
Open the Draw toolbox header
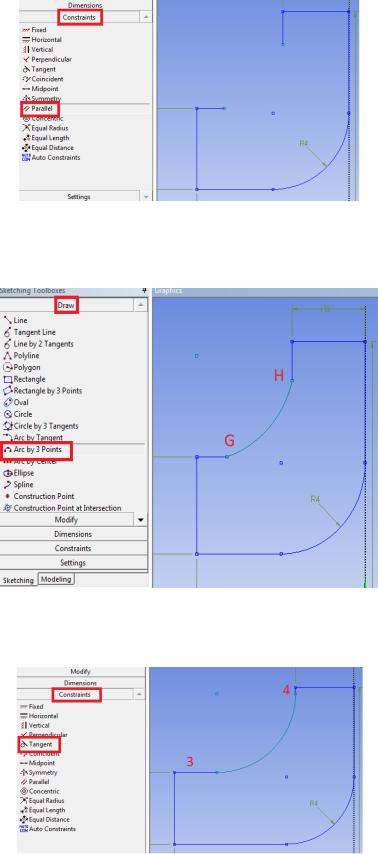(x=67, y=306)
